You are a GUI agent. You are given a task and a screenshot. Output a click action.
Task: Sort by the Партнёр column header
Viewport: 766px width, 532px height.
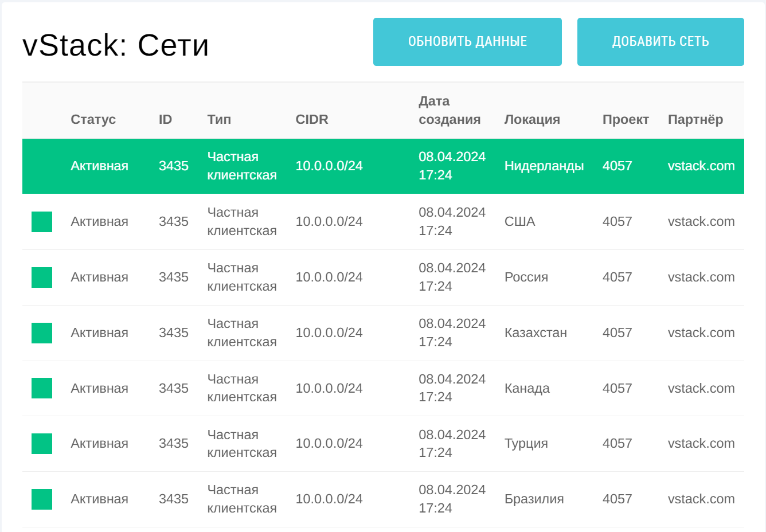click(695, 119)
